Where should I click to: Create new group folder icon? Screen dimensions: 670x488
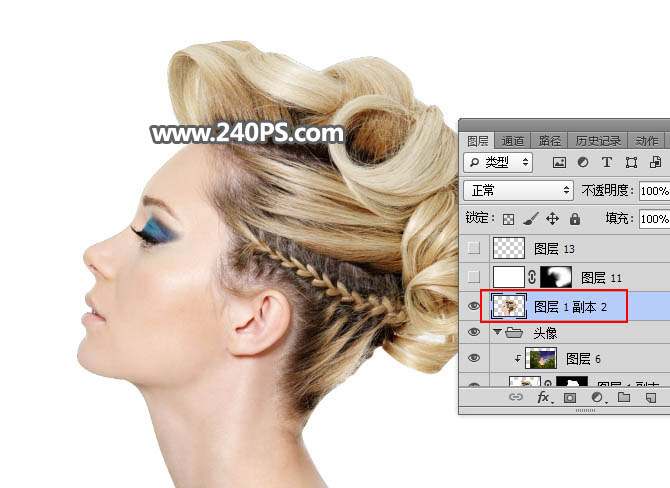[x=624, y=397]
